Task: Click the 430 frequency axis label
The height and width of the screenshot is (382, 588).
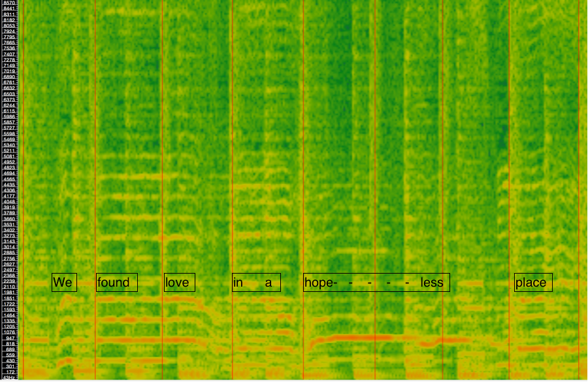Action: tap(10, 360)
